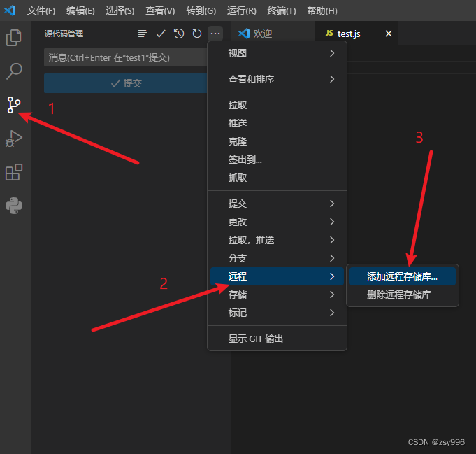Screen dimensions: 476x454
Task: Choose 添加远程存储库... in the submenu
Action: [x=403, y=276]
